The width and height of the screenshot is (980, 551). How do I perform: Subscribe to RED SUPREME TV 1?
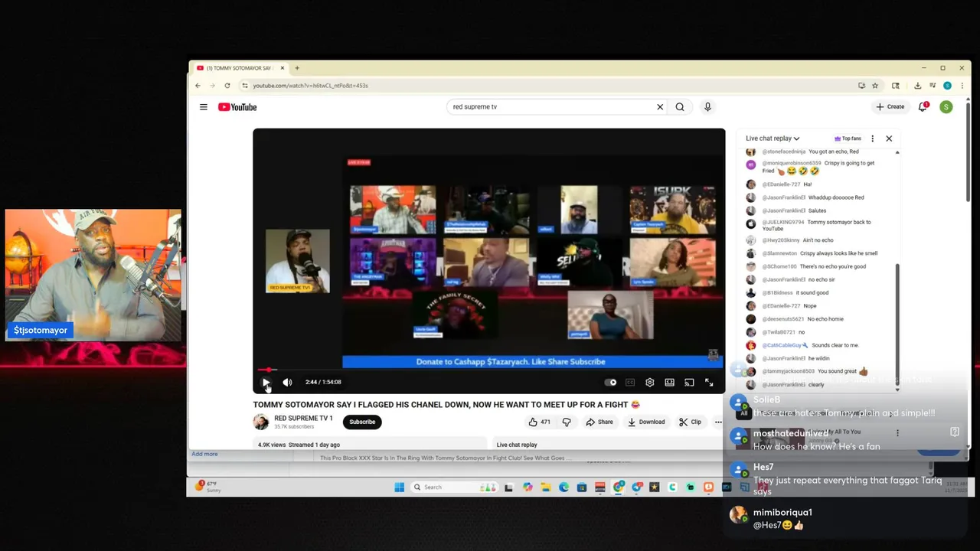pyautogui.click(x=362, y=422)
